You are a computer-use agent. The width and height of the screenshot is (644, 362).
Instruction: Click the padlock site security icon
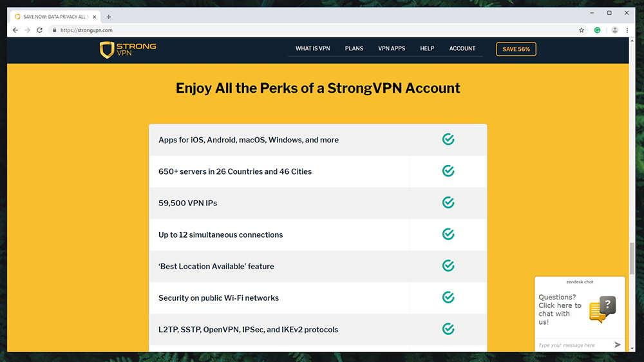coord(54,30)
